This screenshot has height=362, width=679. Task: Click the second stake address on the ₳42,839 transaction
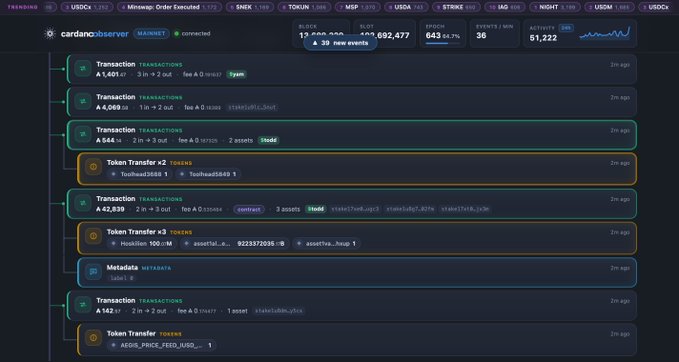410,209
